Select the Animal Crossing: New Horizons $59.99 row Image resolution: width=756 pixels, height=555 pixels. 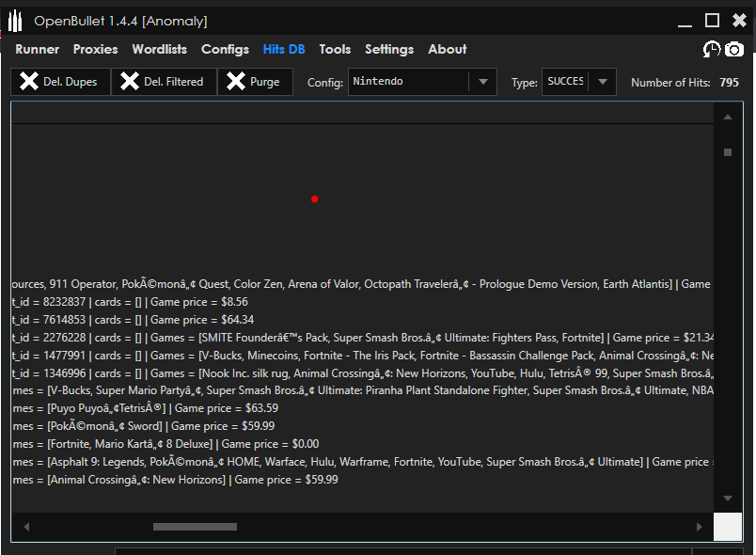click(x=363, y=480)
